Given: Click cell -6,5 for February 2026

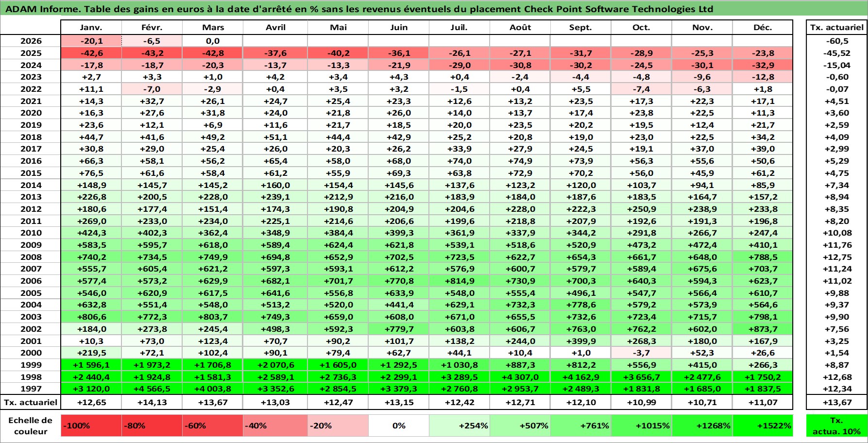Looking at the screenshot, I should click(x=152, y=41).
